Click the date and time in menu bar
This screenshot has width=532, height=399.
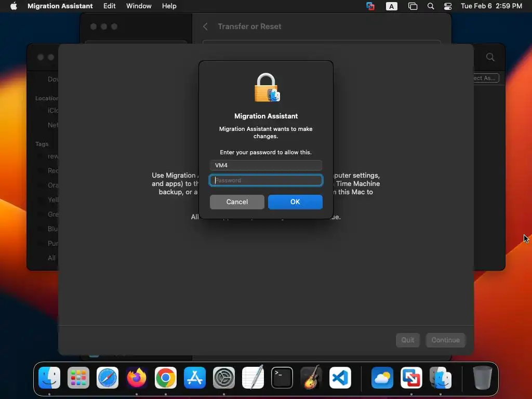tap(491, 6)
